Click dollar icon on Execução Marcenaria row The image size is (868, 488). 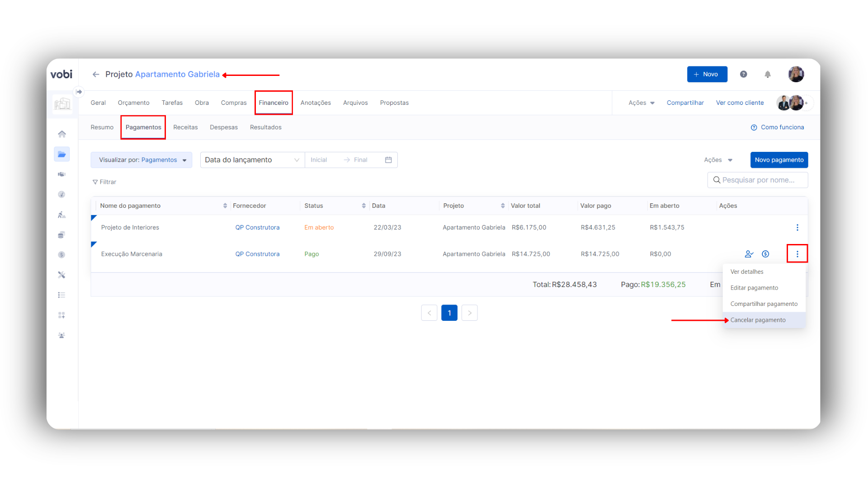[765, 254]
